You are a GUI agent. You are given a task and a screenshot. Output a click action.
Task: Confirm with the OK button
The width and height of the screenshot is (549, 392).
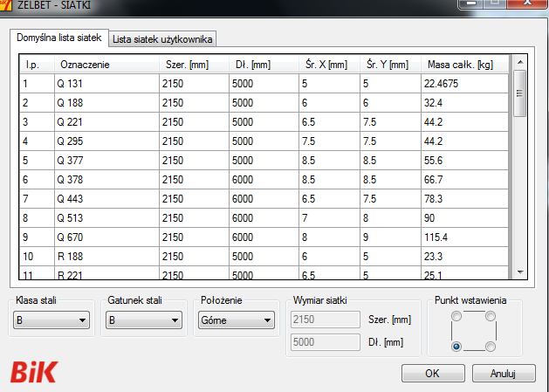click(433, 374)
